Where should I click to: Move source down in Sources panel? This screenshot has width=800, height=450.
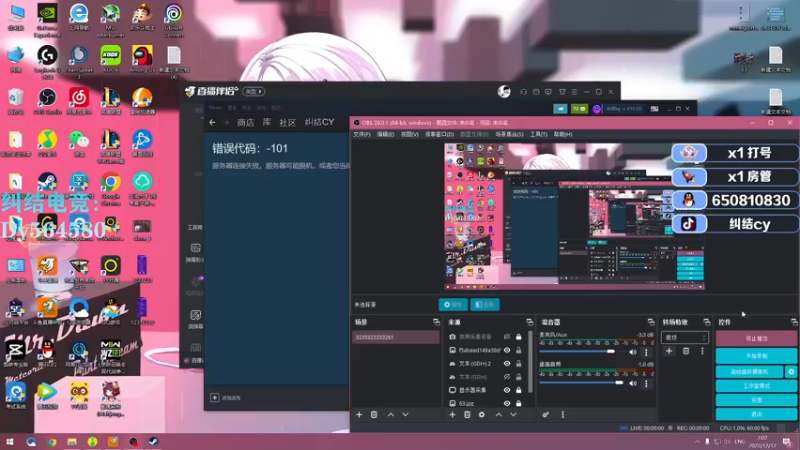pos(513,415)
